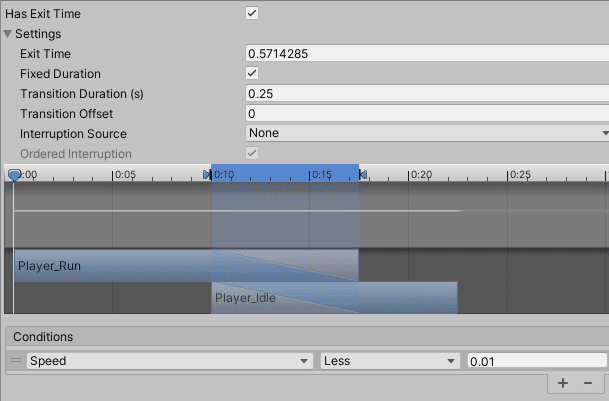Image resolution: width=609 pixels, height=401 pixels.
Task: Click the Transition Duration value field
Action: pos(427,94)
